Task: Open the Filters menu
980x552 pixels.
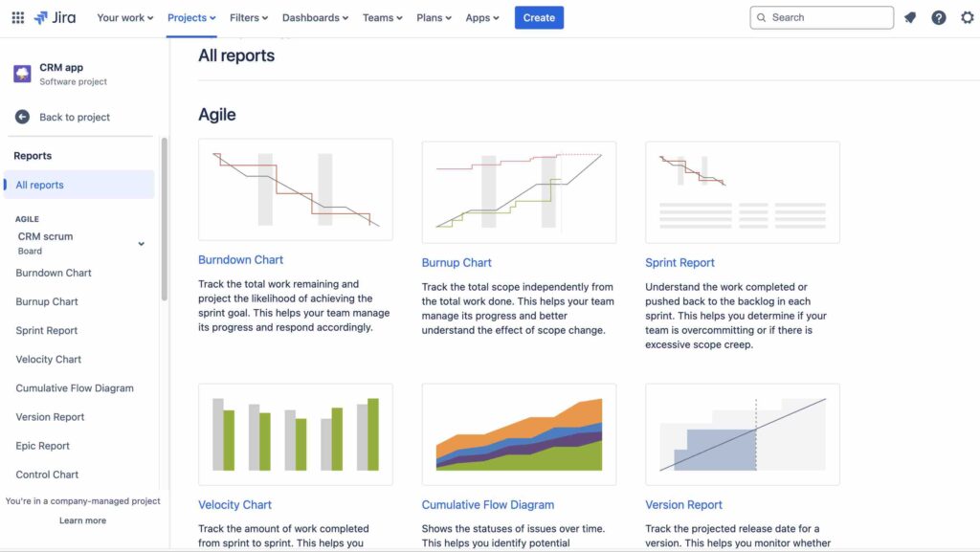Action: [x=247, y=16]
